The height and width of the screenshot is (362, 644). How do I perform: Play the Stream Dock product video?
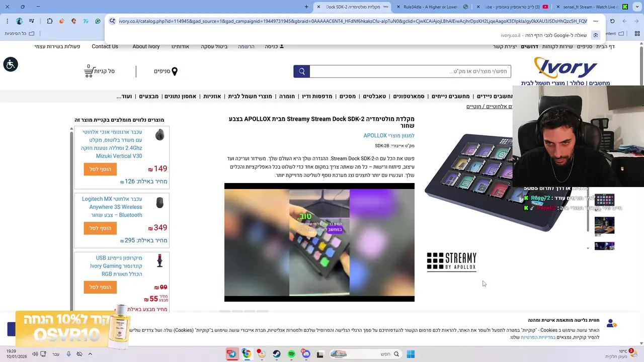pyautogui.click(x=319, y=242)
